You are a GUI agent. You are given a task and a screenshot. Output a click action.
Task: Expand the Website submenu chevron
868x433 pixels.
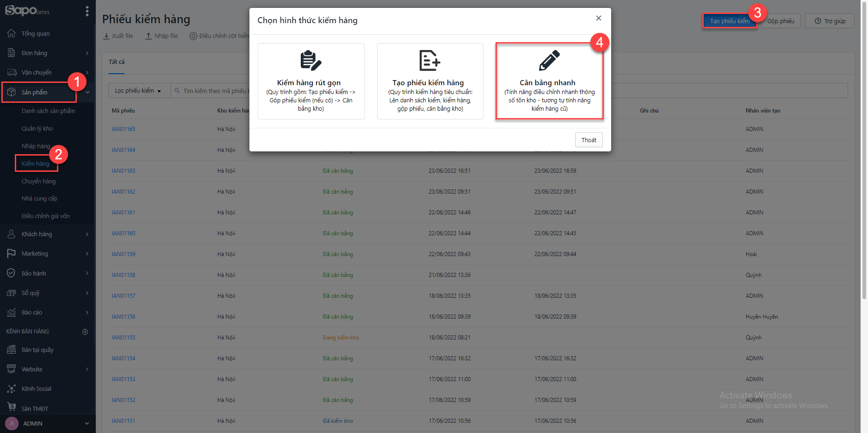click(x=87, y=370)
